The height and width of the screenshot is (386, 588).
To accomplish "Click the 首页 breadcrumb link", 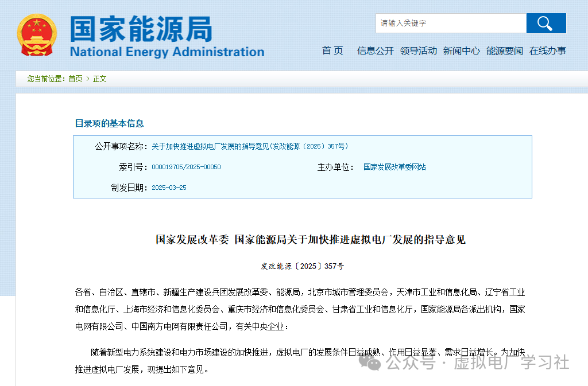I will coord(75,79).
